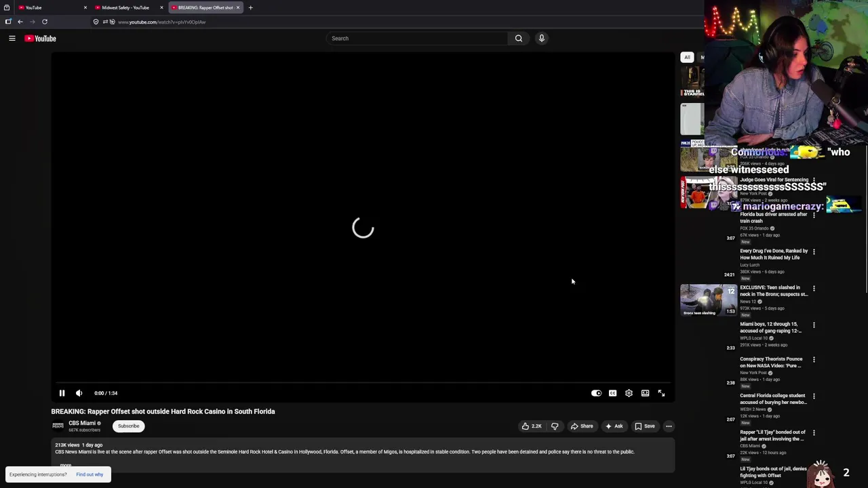Click the shield tracking protection icon

(x=96, y=22)
